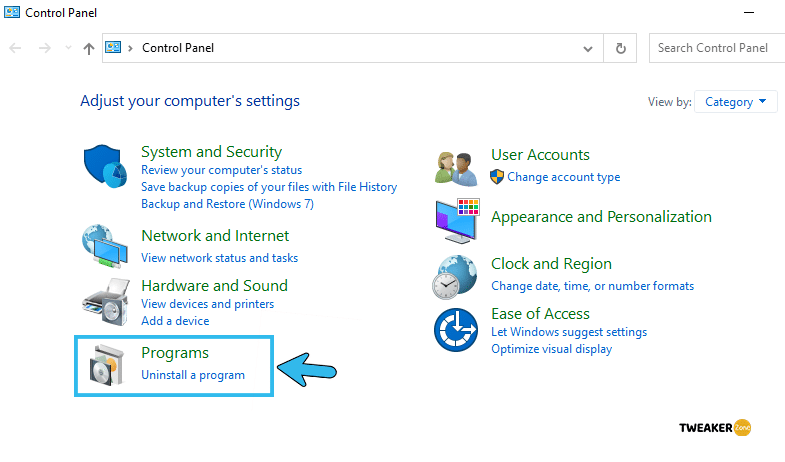Screen dimensions: 785x462
Task: Open Save backup copies with File History
Action: coord(269,187)
